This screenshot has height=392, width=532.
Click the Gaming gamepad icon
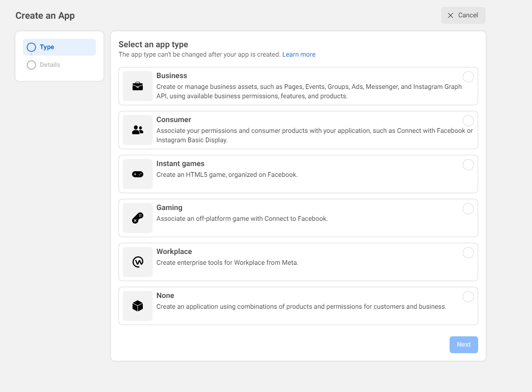coord(137,218)
